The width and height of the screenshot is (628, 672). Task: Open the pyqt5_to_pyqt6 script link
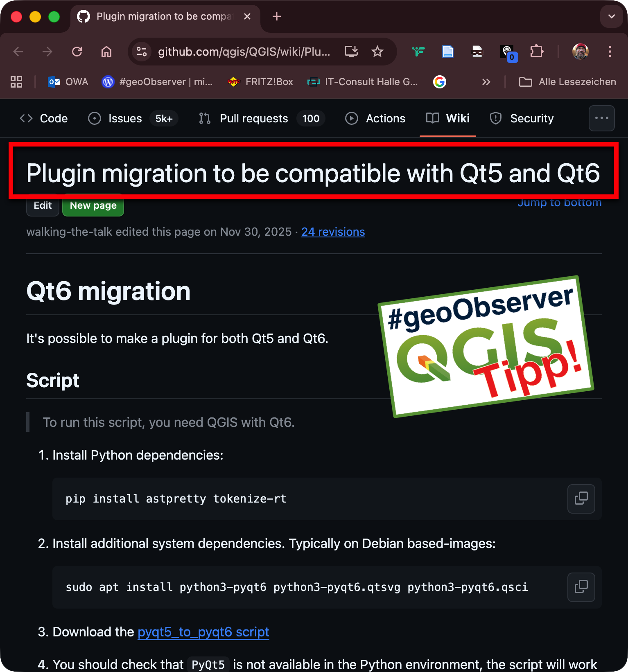pyautogui.click(x=203, y=632)
